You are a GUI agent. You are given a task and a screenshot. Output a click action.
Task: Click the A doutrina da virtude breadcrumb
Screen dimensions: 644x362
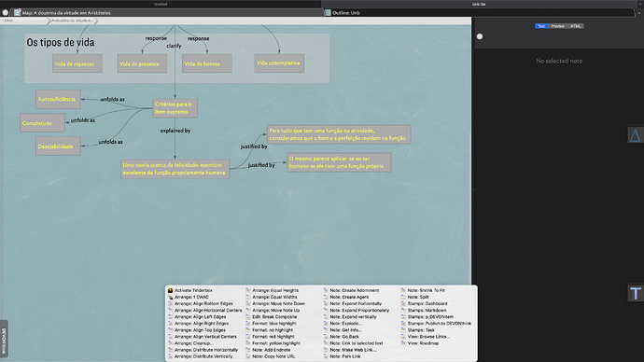tap(72, 21)
